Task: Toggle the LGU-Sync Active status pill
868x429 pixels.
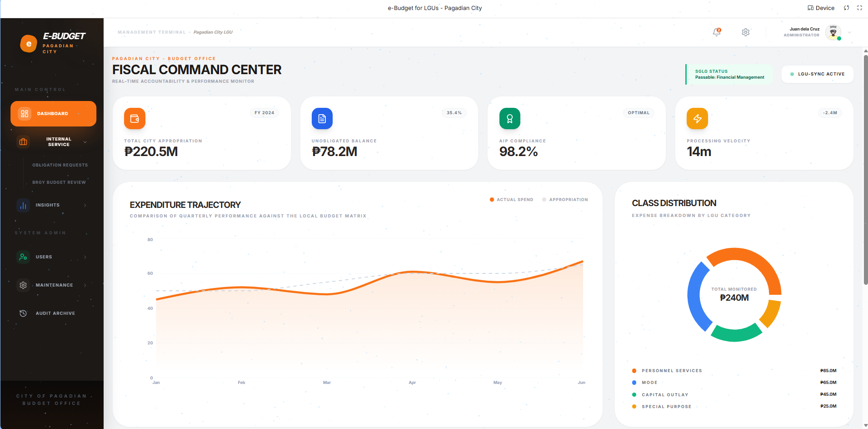Action: pos(817,74)
